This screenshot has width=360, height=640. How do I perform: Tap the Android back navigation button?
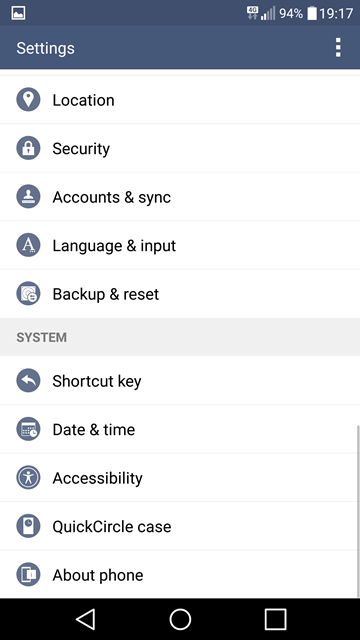pyautogui.click(x=86, y=619)
